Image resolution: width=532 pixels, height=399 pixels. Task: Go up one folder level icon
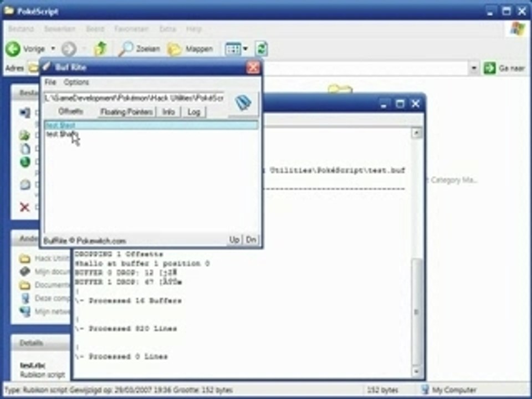(100, 49)
